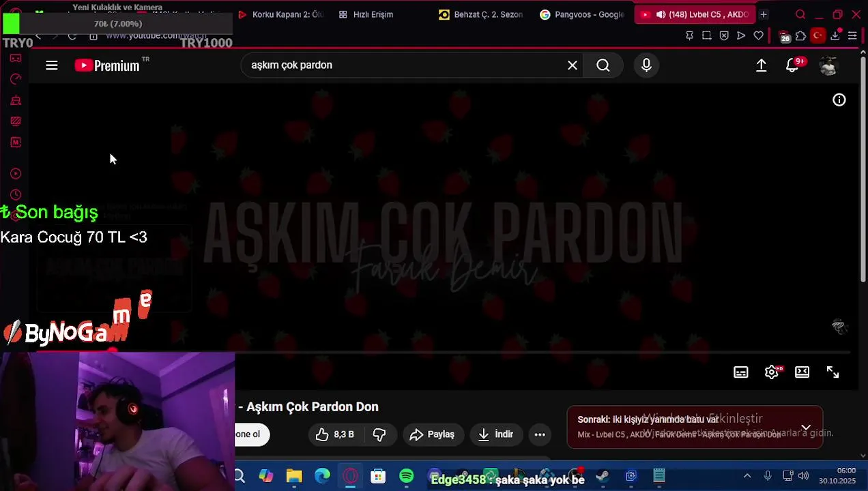Image resolution: width=868 pixels, height=491 pixels.
Task: Click Opera pin icon in address bar
Action: tap(689, 35)
